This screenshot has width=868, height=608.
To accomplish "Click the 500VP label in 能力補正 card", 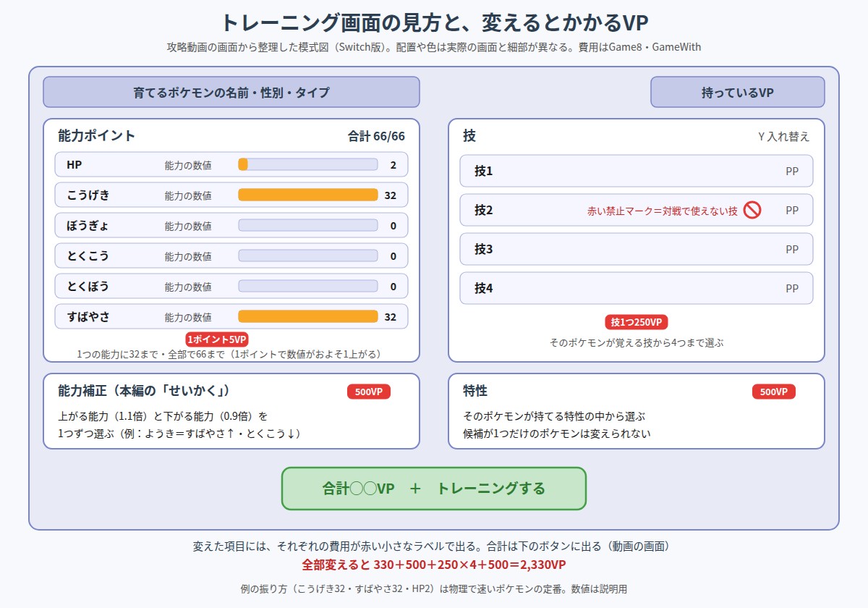I will (x=369, y=392).
